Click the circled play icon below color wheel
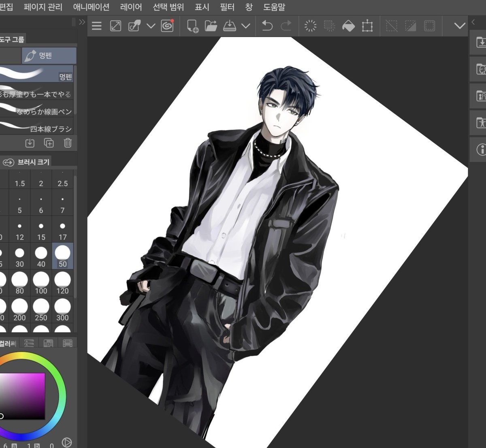Image resolution: width=486 pixels, height=448 pixels. (67, 442)
